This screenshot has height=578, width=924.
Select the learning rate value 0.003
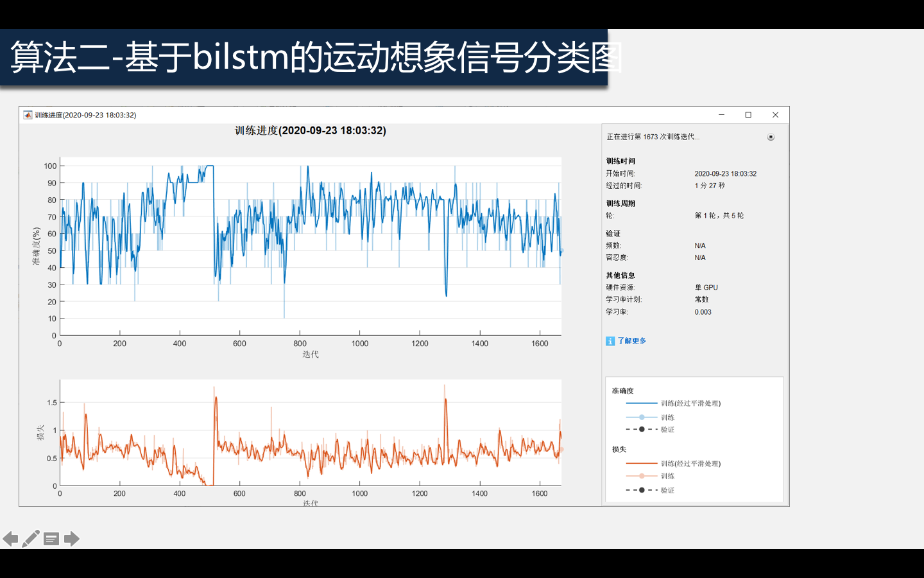point(703,312)
